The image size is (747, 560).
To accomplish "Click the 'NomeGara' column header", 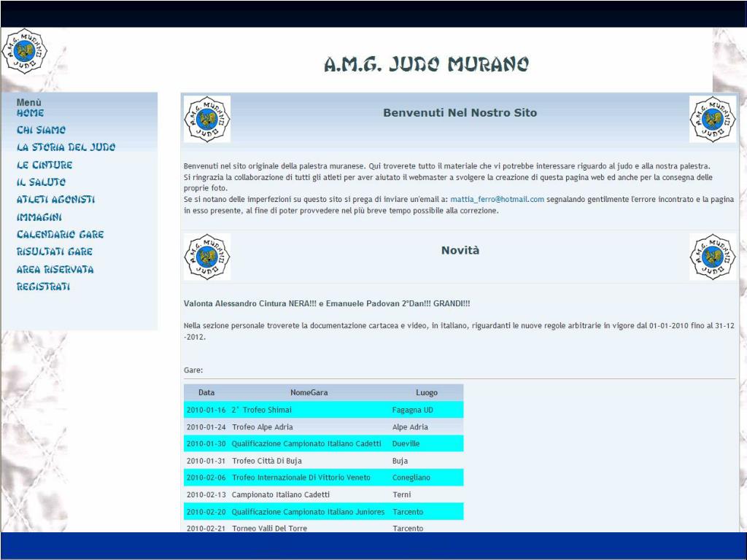I will coord(309,392).
